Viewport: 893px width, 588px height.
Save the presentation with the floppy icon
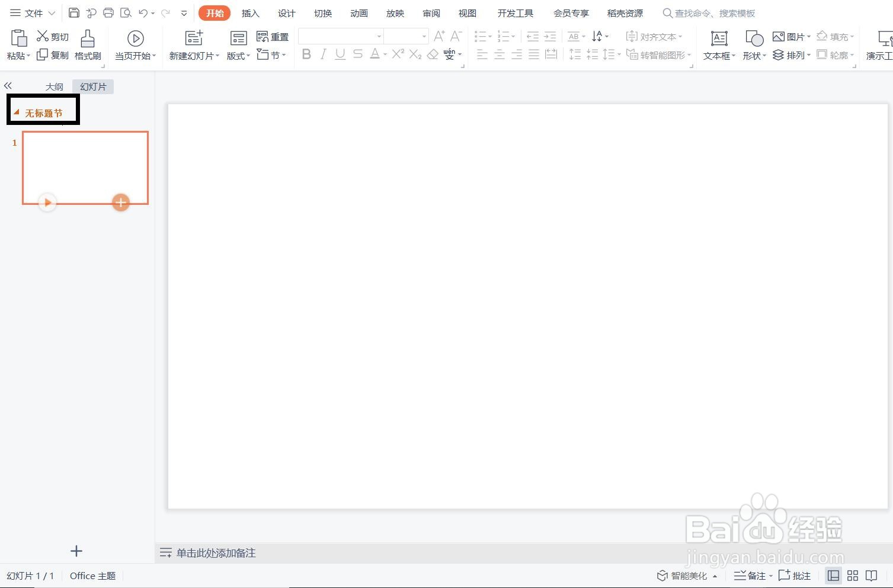tap(74, 13)
